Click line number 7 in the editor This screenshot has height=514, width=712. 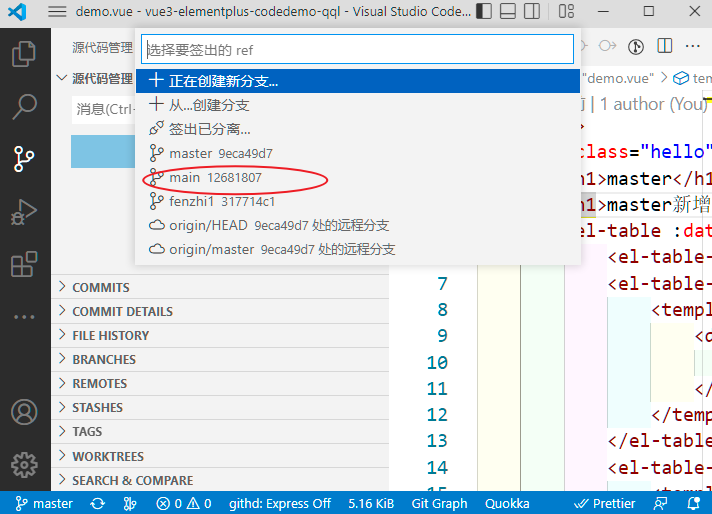[443, 284]
